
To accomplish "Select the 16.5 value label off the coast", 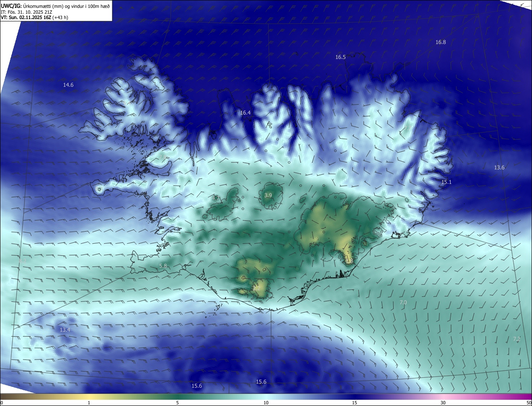I will 340,57.
